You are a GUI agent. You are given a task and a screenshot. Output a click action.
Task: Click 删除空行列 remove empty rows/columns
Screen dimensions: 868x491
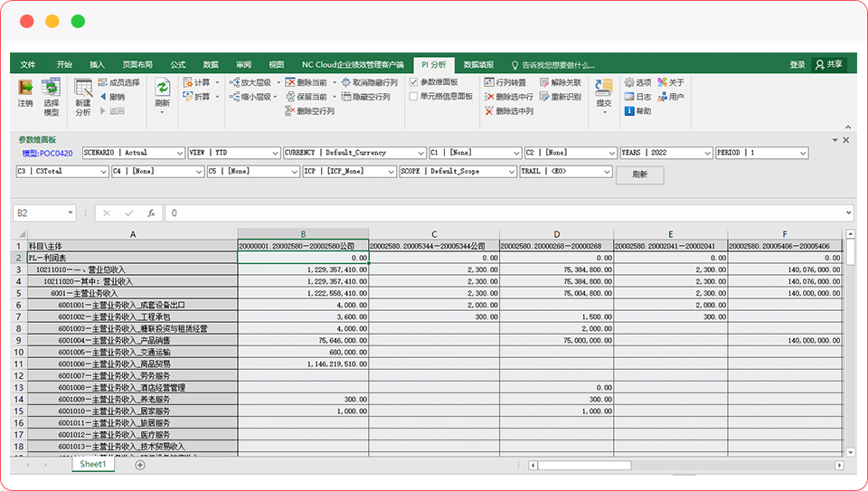(x=310, y=111)
